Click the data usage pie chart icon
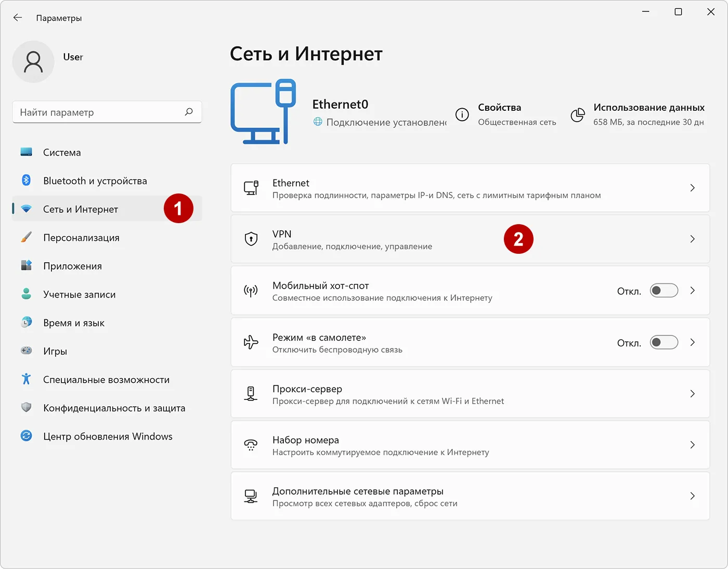 [x=578, y=115]
